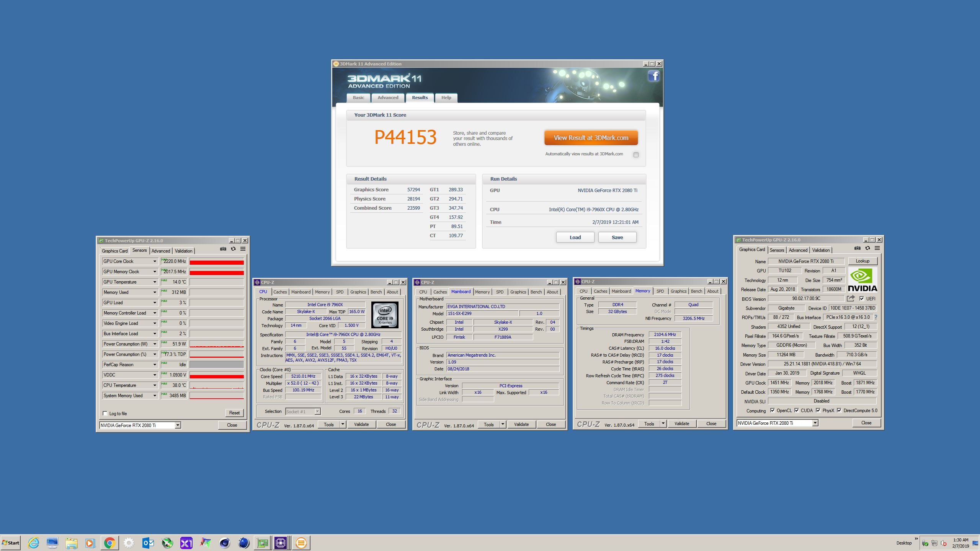Open the Caches tab in the CPU-Z Processor window
This screenshot has height=551, width=980.
click(280, 292)
